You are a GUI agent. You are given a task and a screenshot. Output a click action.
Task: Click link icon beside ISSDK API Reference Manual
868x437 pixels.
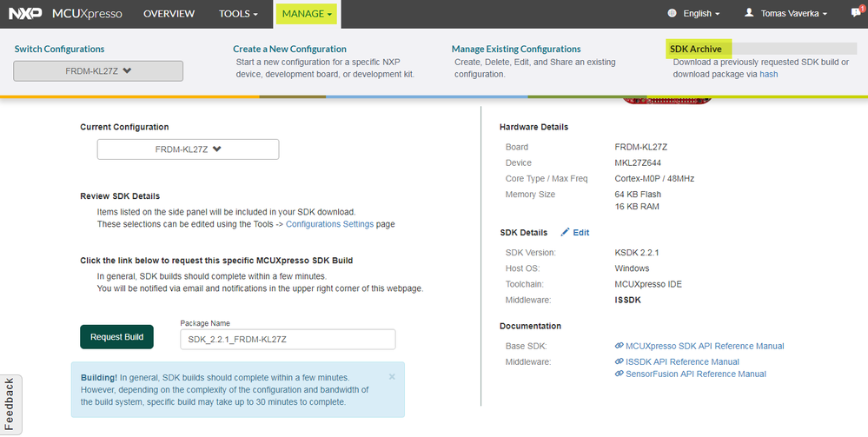[619, 362]
